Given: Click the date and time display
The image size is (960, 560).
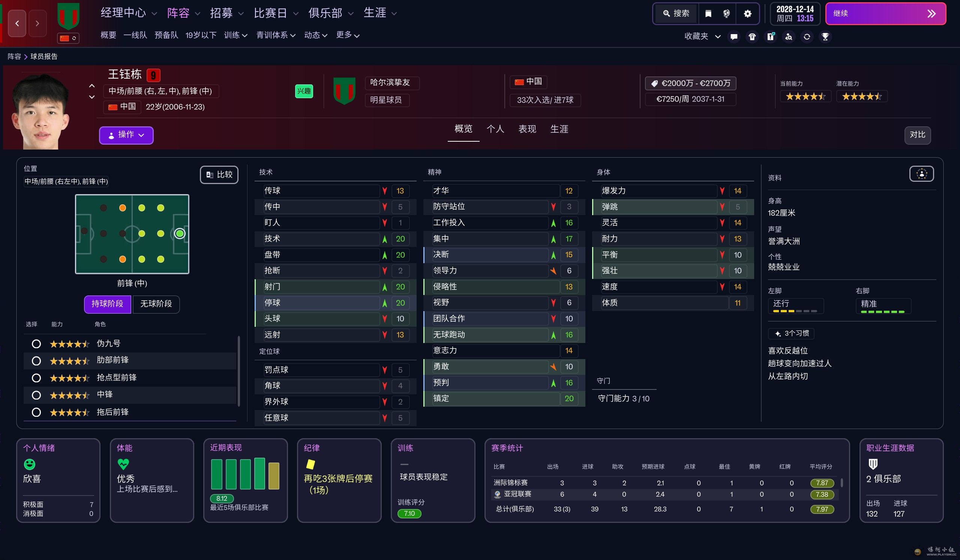Looking at the screenshot, I should [x=795, y=14].
